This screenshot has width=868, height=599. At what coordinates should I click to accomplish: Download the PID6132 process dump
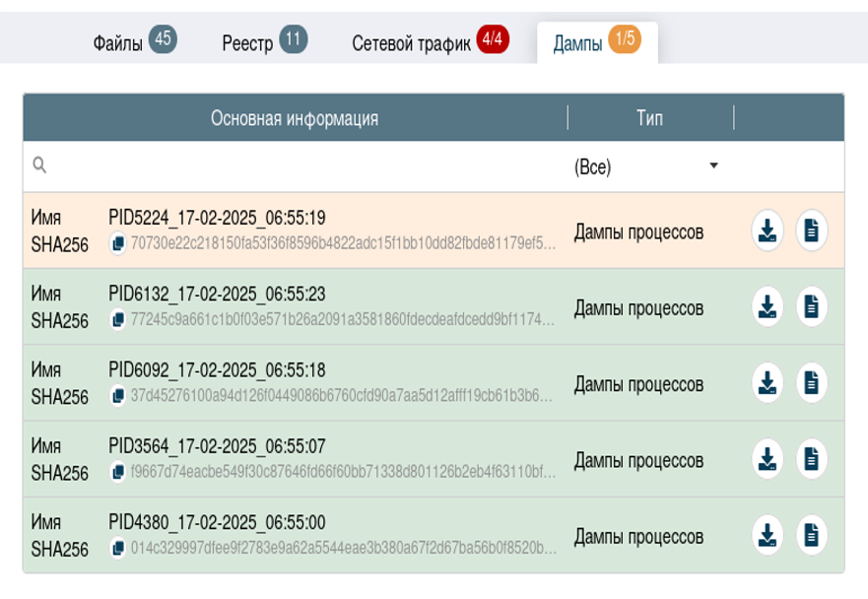coord(768,307)
